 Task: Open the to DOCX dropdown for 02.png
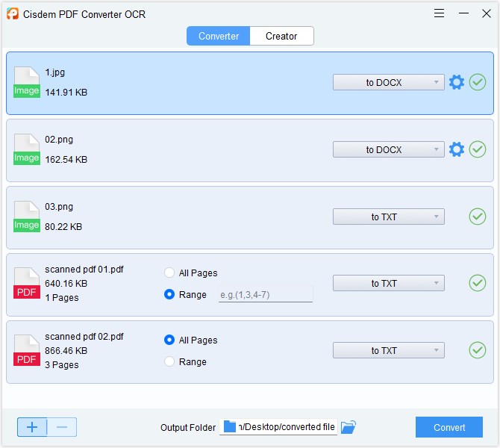coord(388,149)
